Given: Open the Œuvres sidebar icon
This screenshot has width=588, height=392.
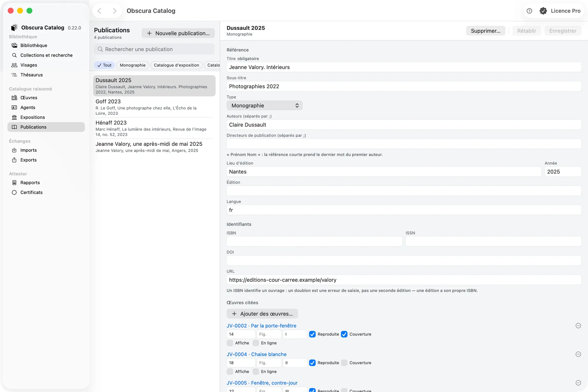Looking at the screenshot, I should click(14, 98).
